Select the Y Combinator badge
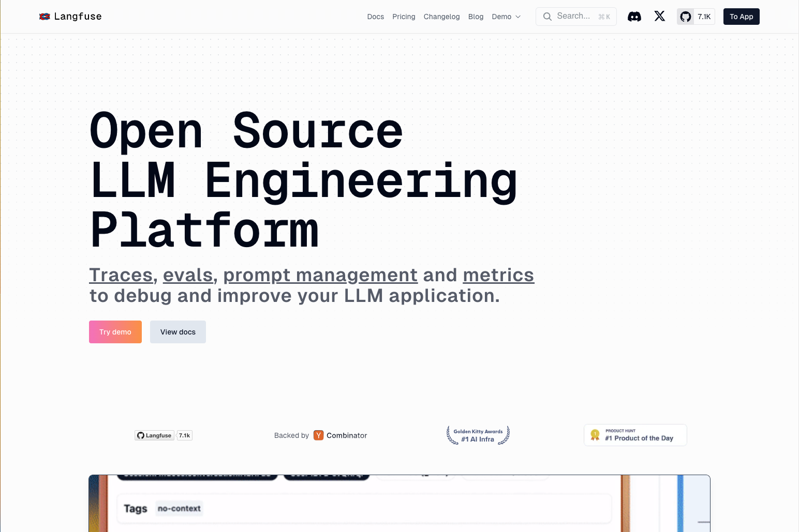Image resolution: width=799 pixels, height=532 pixels. [x=340, y=435]
